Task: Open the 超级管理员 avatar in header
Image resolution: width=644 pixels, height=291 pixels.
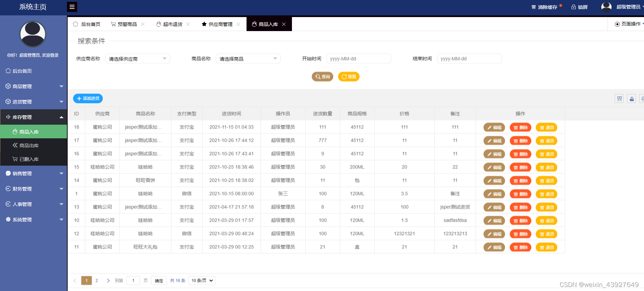Action: 606,7
